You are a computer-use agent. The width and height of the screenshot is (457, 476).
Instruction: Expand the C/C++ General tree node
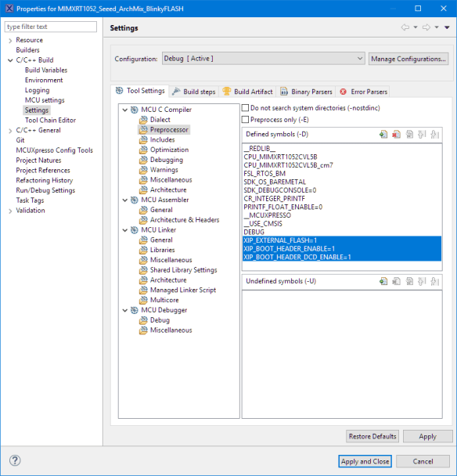click(x=10, y=131)
